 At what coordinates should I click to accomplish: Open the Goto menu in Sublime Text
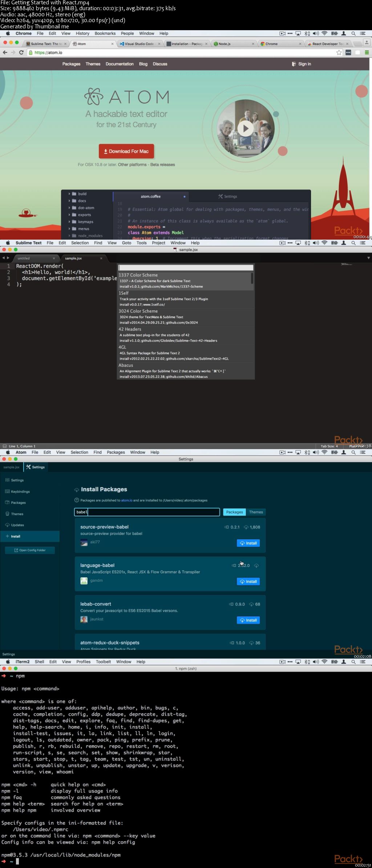point(126,243)
